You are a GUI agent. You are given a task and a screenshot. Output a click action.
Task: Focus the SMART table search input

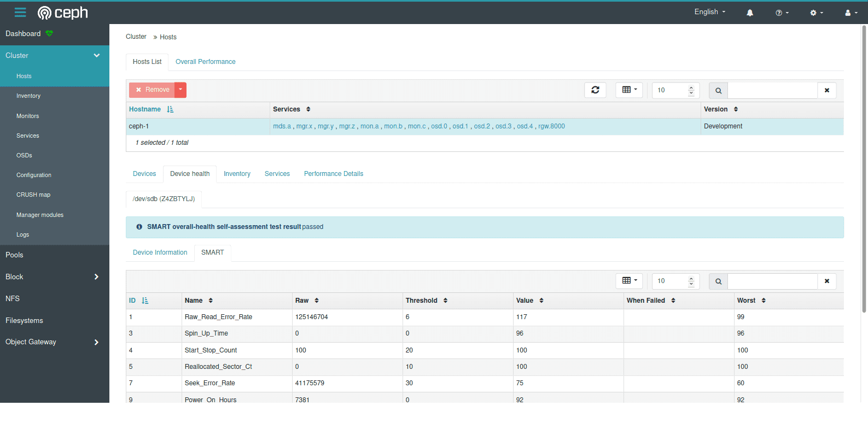[772, 281]
